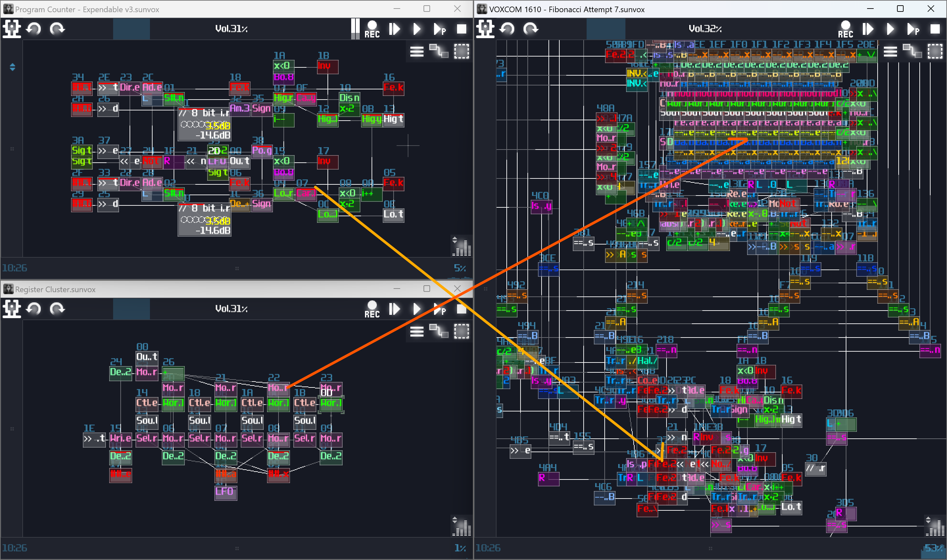Open level meter icon in Program Counter window
The width and height of the screenshot is (947, 560).
tap(462, 246)
